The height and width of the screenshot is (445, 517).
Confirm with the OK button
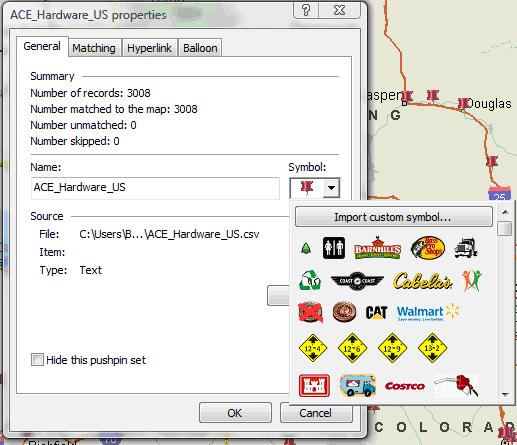pyautogui.click(x=235, y=413)
